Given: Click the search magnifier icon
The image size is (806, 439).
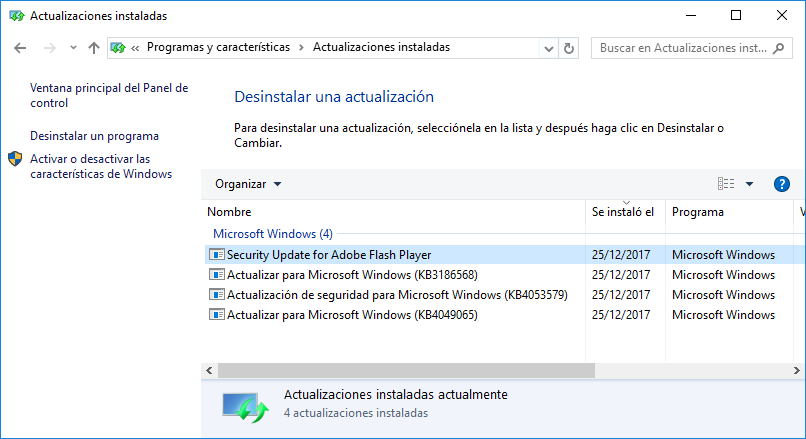Looking at the screenshot, I should coord(779,48).
